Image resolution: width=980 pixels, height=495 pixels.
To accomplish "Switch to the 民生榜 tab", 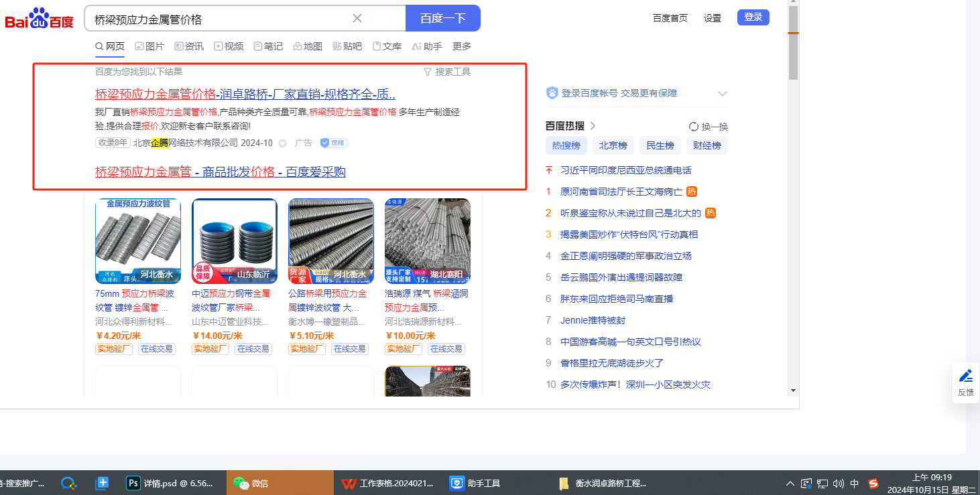I will [x=660, y=145].
